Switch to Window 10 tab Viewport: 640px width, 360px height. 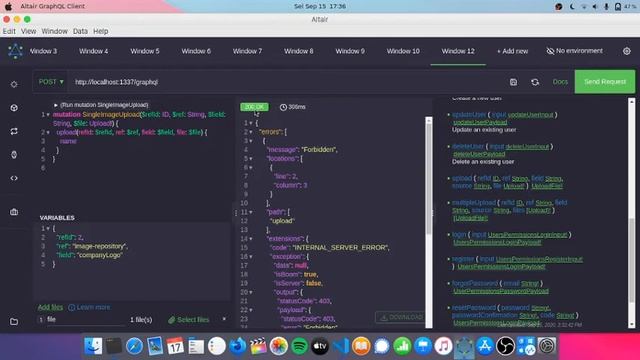403,51
